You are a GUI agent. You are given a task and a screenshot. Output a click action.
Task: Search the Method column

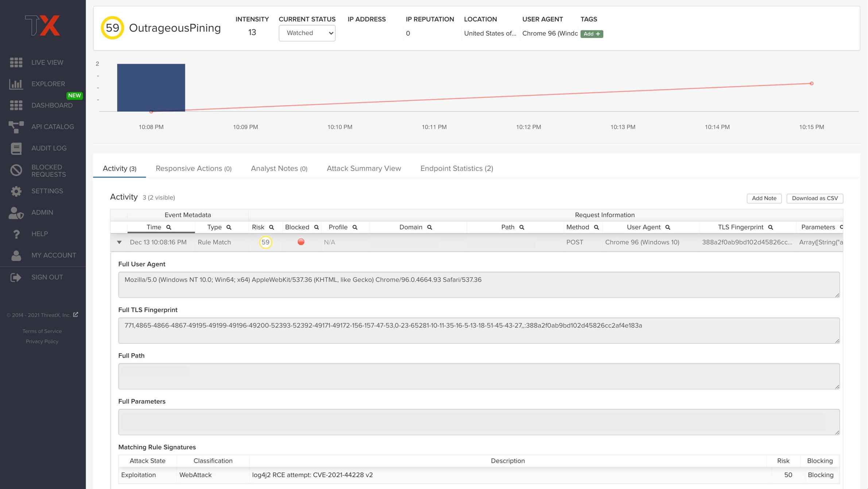[597, 227]
